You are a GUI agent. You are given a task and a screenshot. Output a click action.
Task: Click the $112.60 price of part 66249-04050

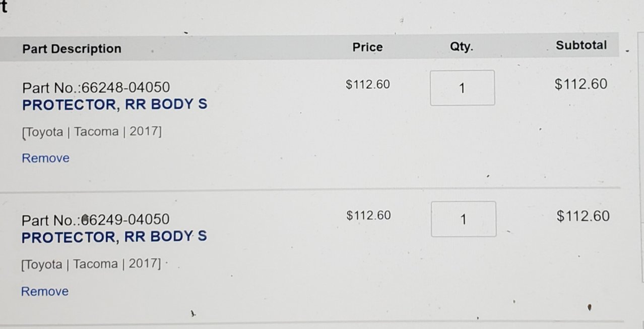click(x=368, y=215)
